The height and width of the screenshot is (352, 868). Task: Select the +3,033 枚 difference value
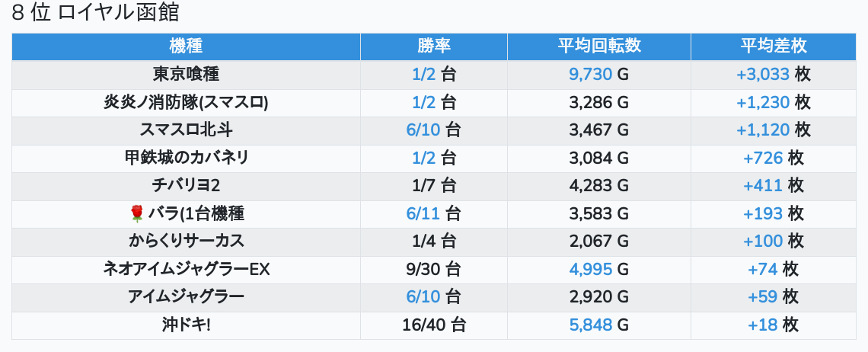coord(773,74)
